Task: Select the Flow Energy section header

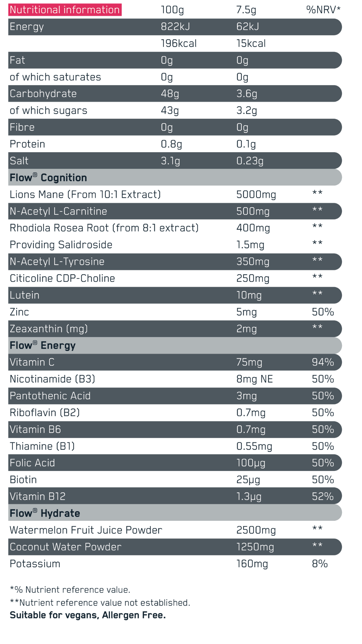Action: [43, 345]
